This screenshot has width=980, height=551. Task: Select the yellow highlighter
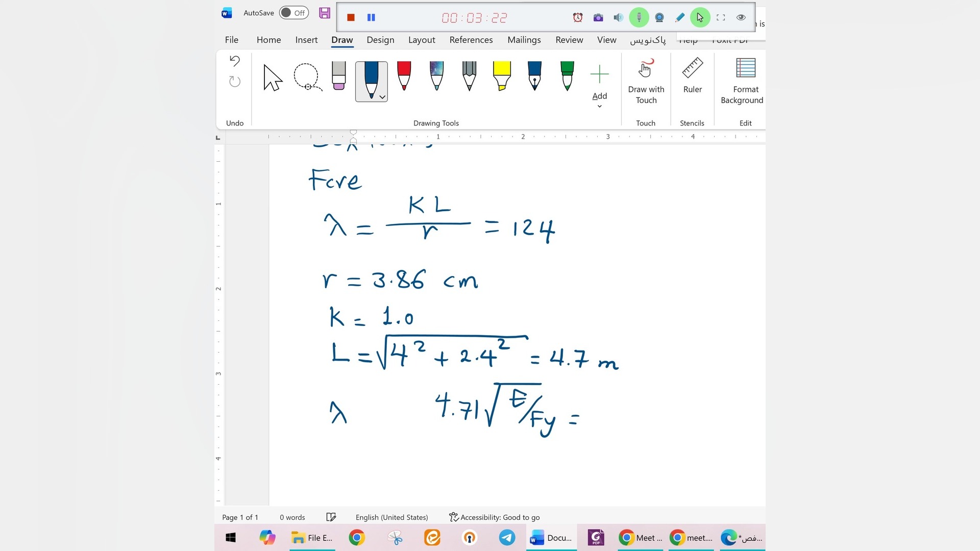tap(502, 76)
